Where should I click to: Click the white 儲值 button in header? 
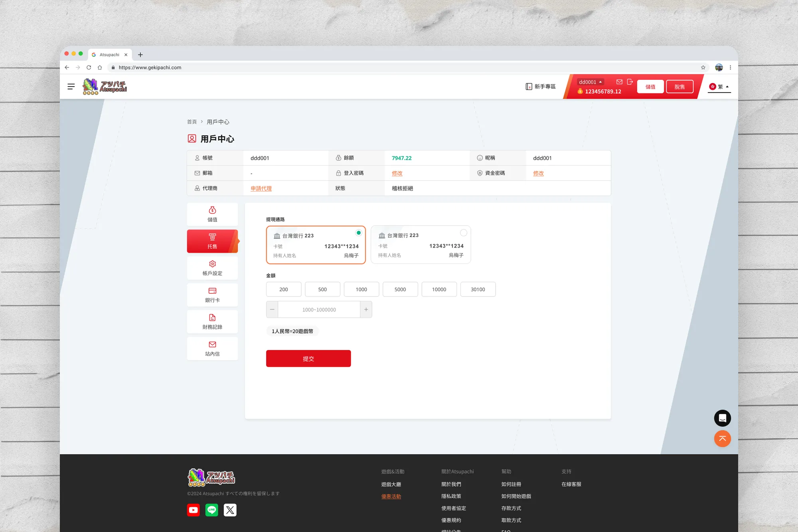tap(650, 87)
